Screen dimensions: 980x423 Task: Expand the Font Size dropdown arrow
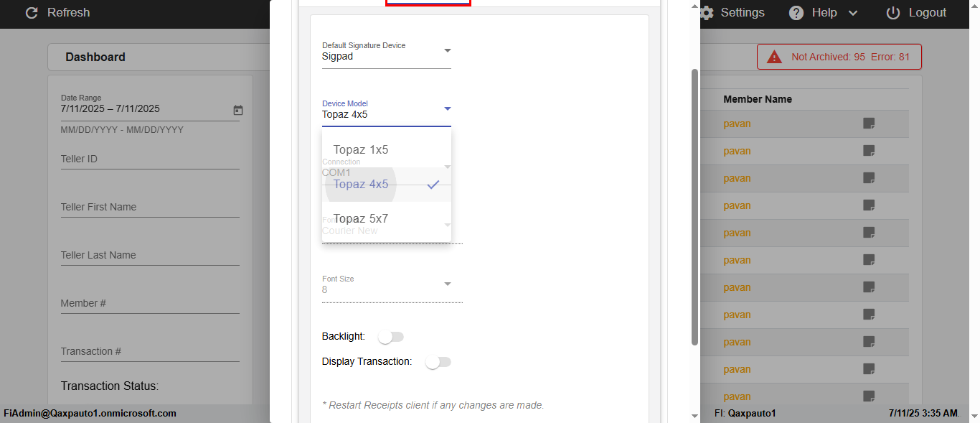pyautogui.click(x=447, y=284)
